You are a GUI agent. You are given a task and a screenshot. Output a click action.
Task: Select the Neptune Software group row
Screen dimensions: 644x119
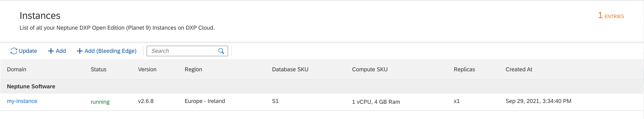pos(322,86)
